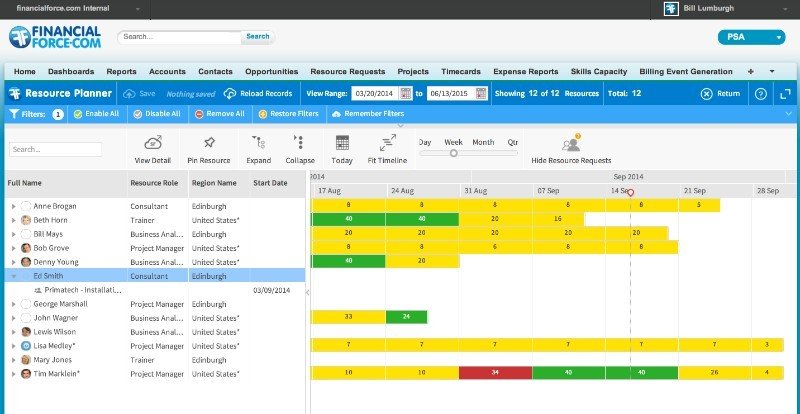Click the Pin Resource icon
The image size is (800, 414).
pos(208,144)
